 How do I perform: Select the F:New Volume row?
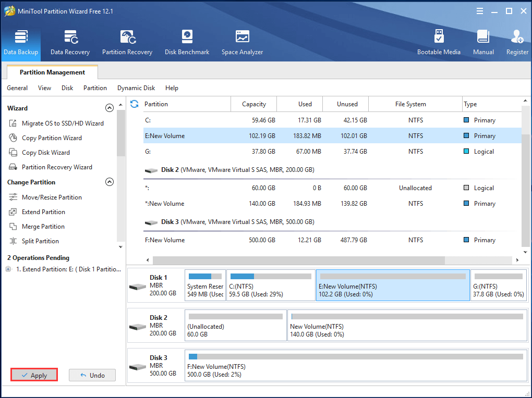tap(332, 240)
